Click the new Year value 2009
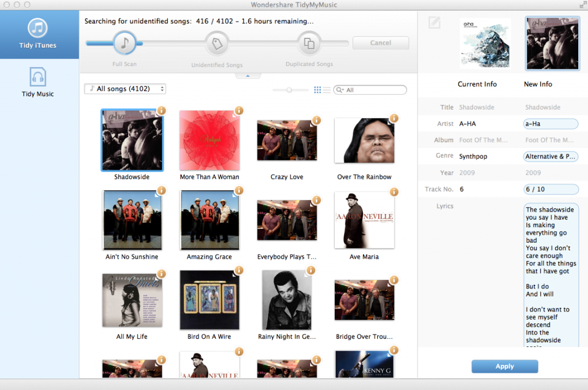The height and width of the screenshot is (390, 588). (x=533, y=173)
